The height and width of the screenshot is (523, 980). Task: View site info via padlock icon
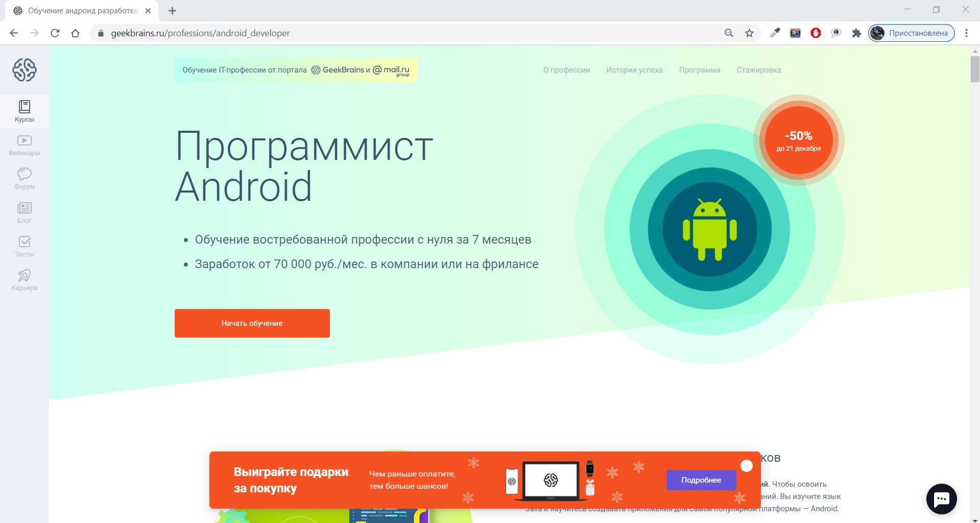point(101,33)
